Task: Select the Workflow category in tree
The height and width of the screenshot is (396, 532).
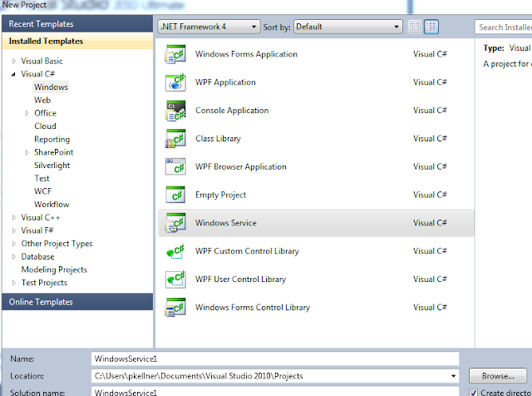Action: 52,205
